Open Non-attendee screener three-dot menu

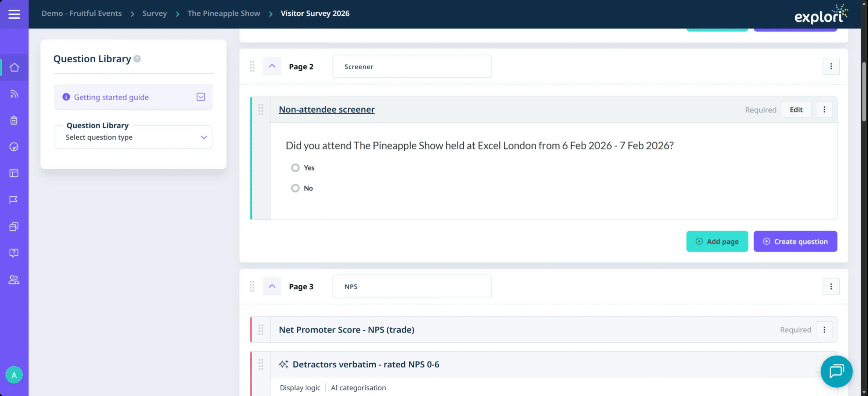[x=824, y=110]
